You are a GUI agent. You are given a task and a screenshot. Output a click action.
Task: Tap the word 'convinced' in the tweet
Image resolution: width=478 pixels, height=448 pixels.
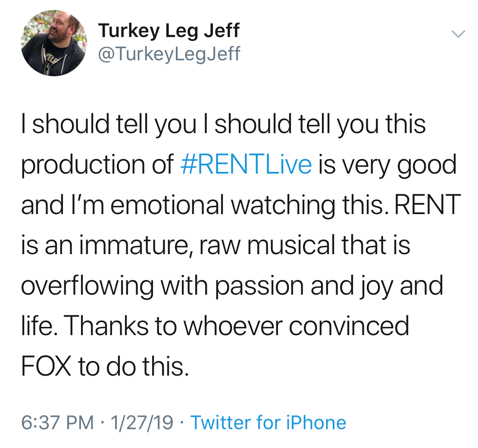pyautogui.click(x=349, y=326)
